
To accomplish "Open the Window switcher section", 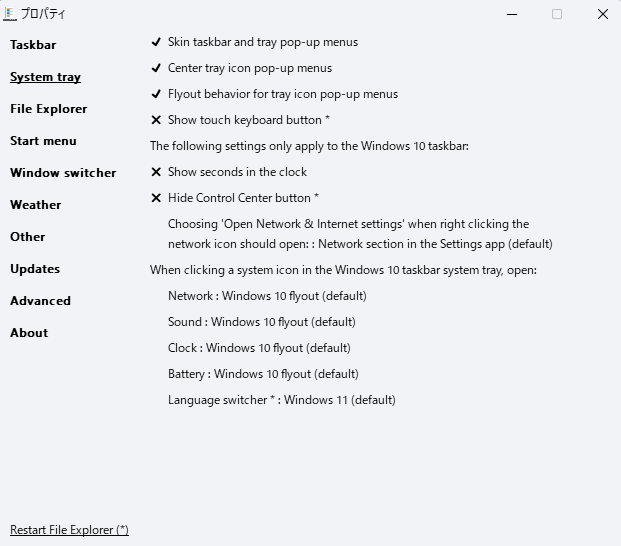I will click(x=63, y=173).
